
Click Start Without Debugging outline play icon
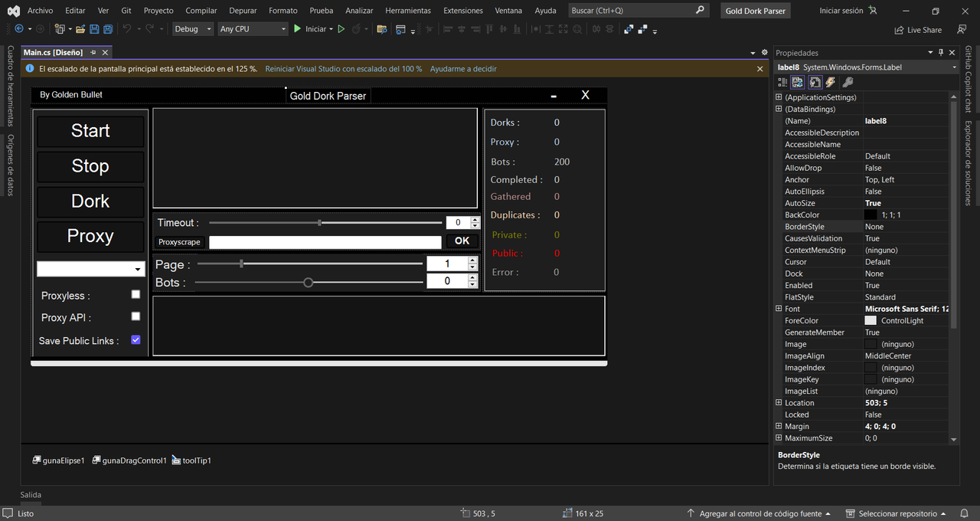[341, 28]
